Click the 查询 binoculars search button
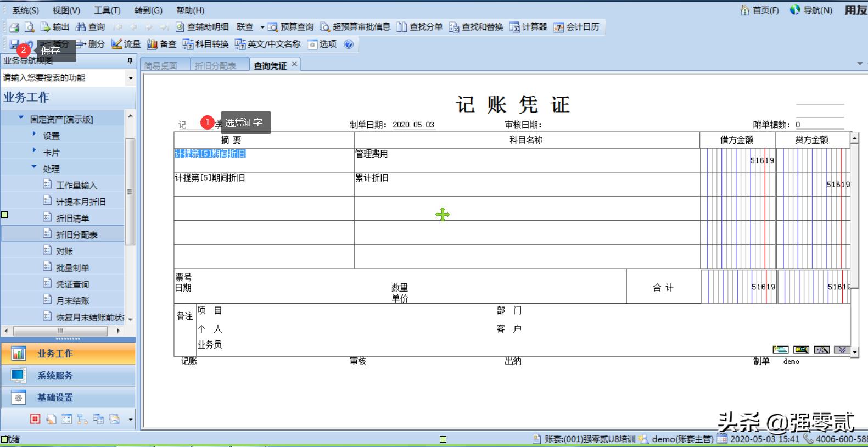 coord(91,27)
